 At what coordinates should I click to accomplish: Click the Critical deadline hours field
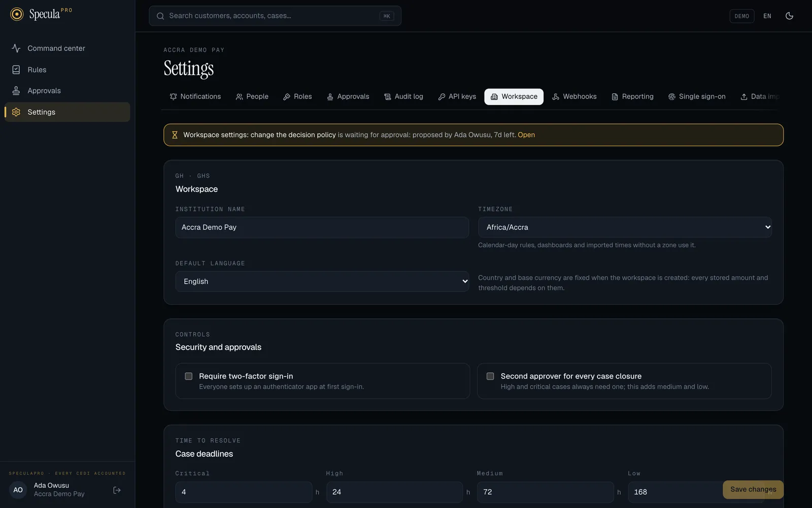pyautogui.click(x=244, y=492)
